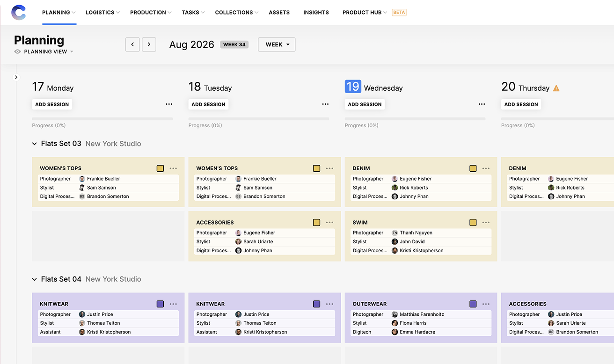Open the Tasks dropdown menu
The image size is (614, 364).
(193, 13)
